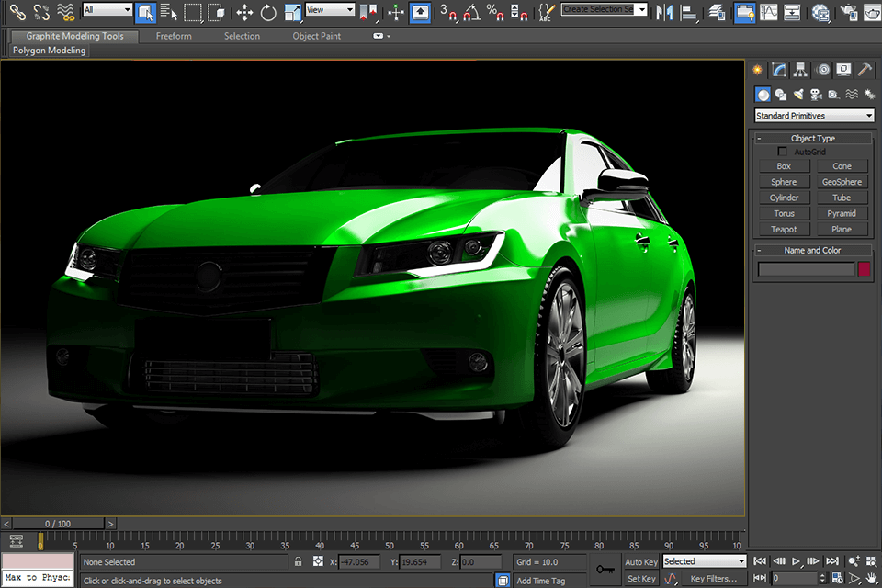
Task: Select the Scale tool
Action: point(292,12)
